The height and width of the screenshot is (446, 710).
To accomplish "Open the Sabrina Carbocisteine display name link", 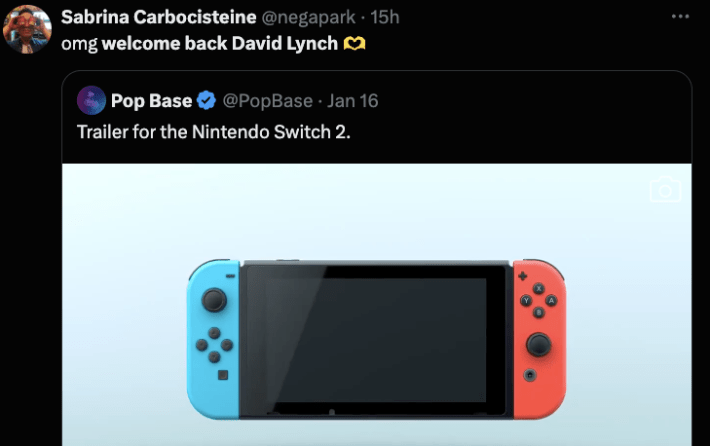I will point(158,18).
